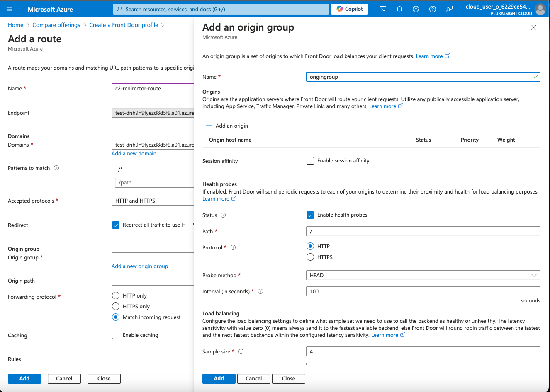
Task: Click Close button in origin group panel
Action: (x=289, y=378)
